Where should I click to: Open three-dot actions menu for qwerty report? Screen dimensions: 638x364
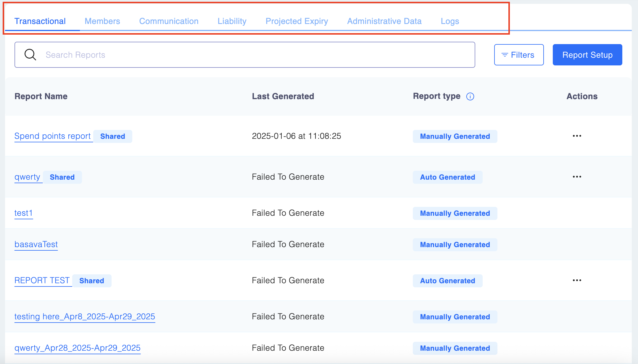tap(577, 177)
